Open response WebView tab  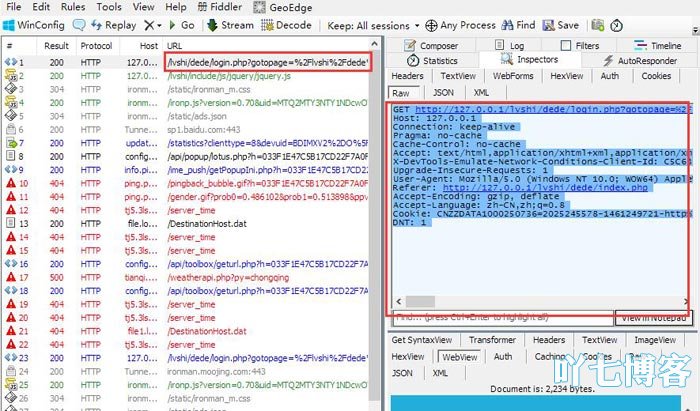coord(459,357)
